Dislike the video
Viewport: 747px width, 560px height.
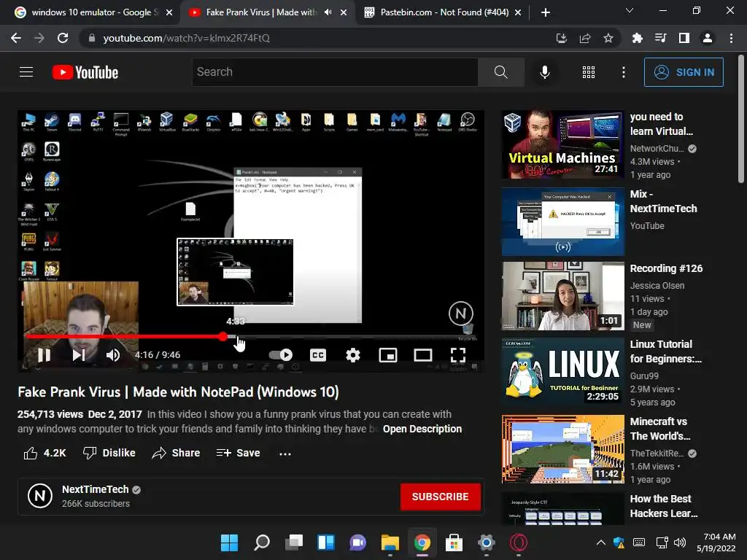click(x=109, y=453)
